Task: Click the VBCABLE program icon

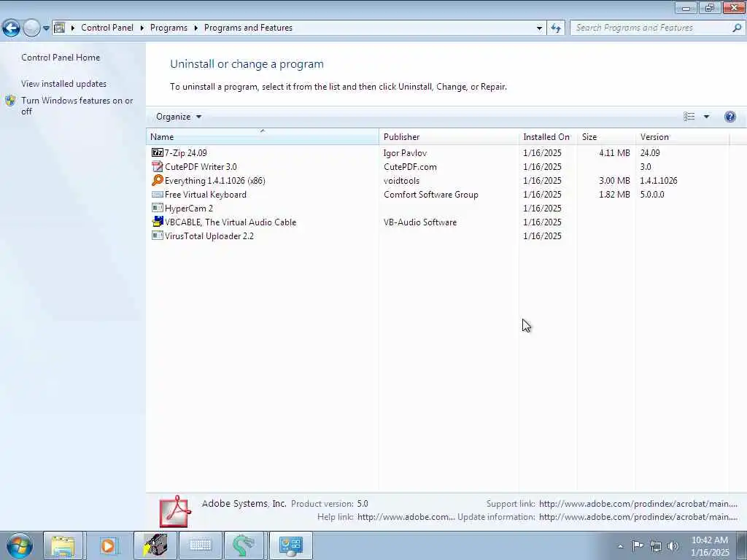Action: (158, 222)
